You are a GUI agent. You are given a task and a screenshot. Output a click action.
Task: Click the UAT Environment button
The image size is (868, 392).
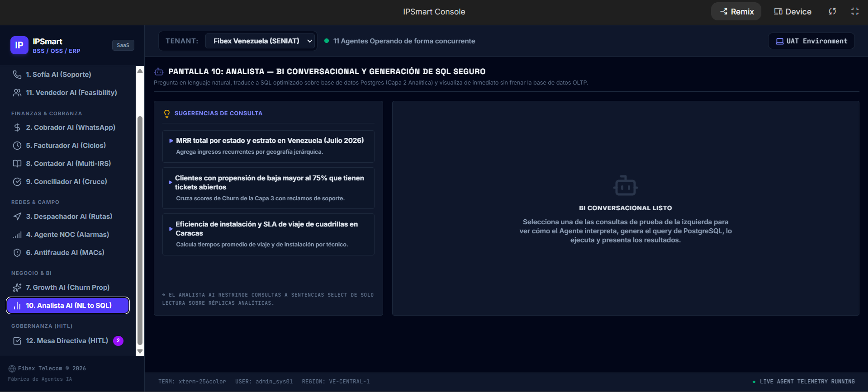(811, 41)
